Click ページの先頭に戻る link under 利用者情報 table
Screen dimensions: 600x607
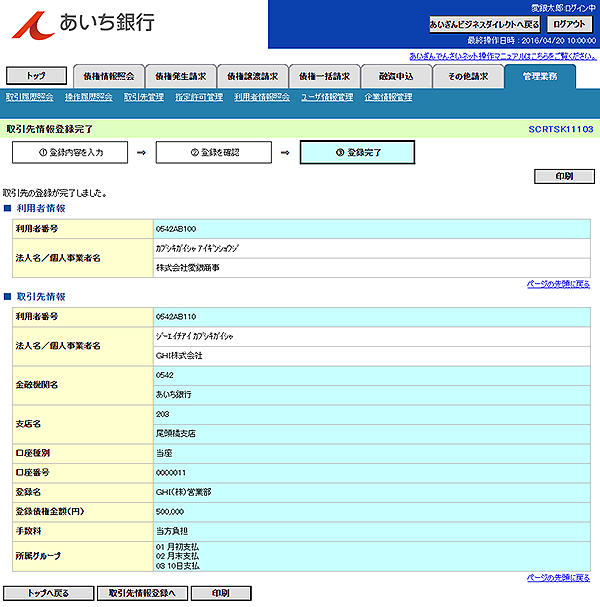(x=558, y=285)
